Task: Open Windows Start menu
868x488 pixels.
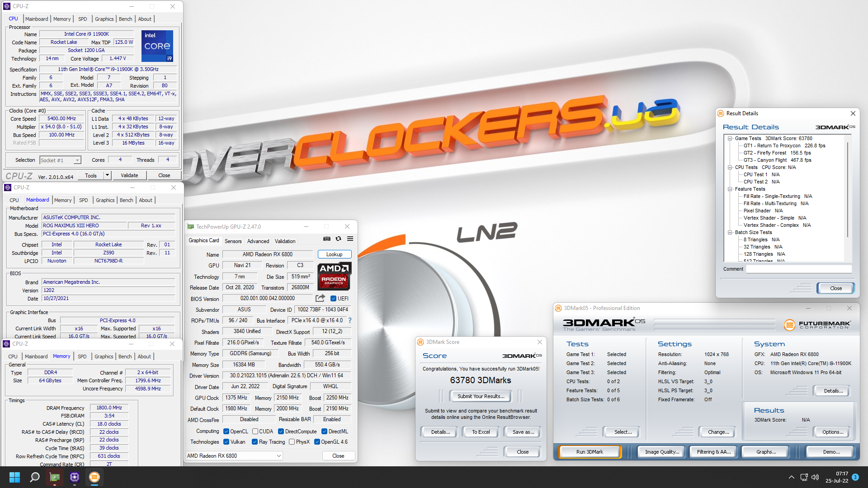Action: point(14,477)
